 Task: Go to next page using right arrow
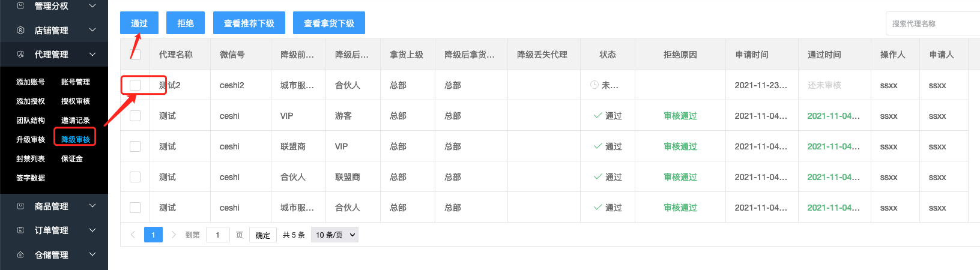coord(174,235)
